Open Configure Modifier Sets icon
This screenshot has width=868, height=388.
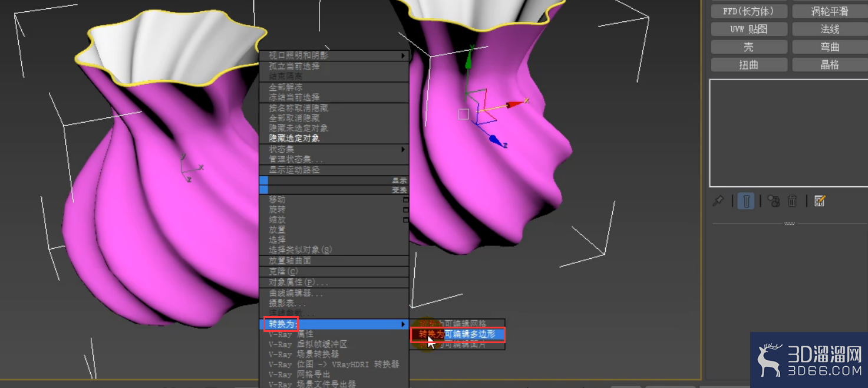tap(820, 201)
